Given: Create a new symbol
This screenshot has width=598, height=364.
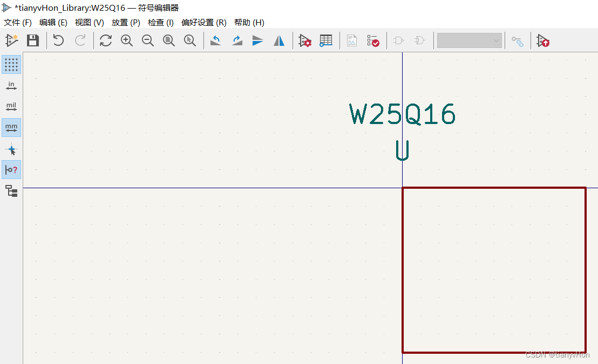Looking at the screenshot, I should (x=11, y=40).
